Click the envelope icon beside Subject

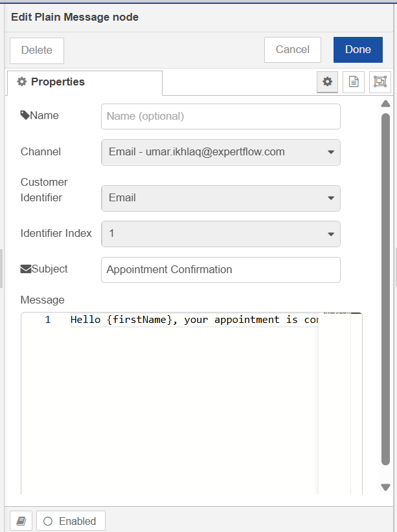(x=26, y=269)
